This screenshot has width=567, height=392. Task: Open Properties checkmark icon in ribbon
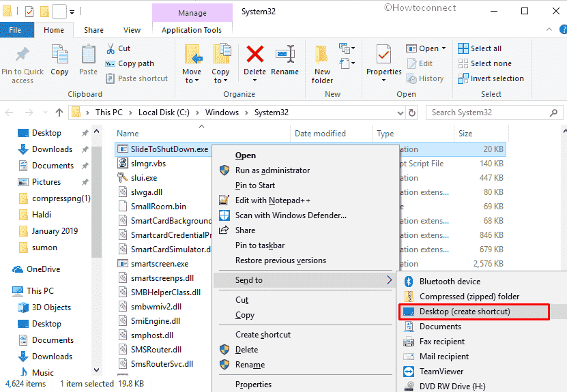pyautogui.click(x=383, y=55)
